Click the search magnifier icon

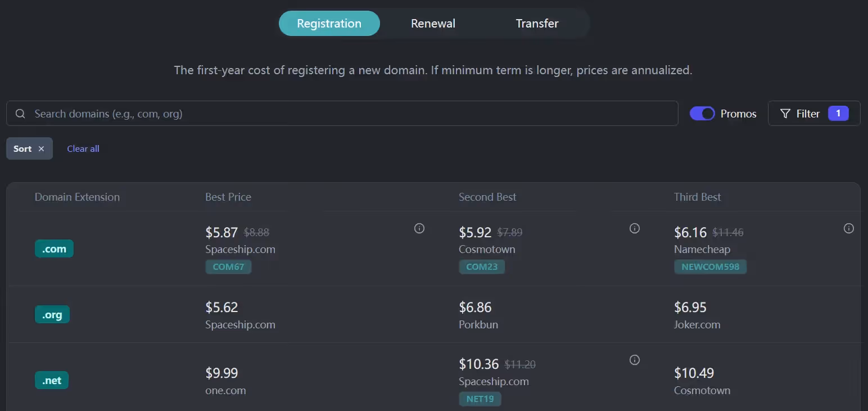click(20, 114)
